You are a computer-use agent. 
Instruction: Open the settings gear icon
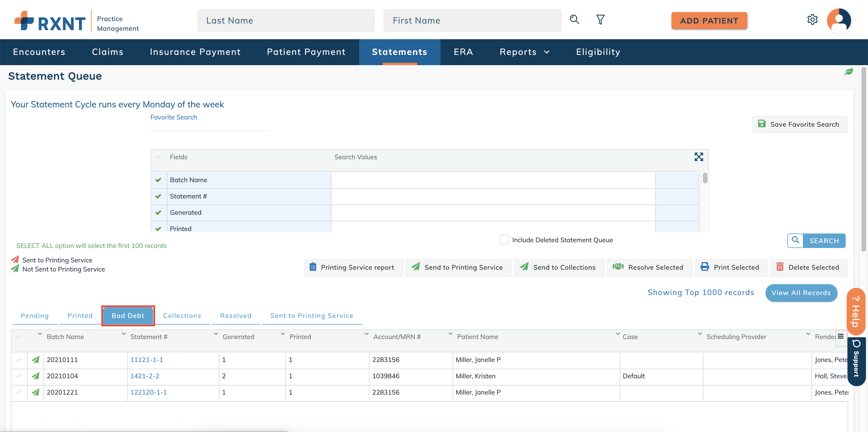pos(812,20)
